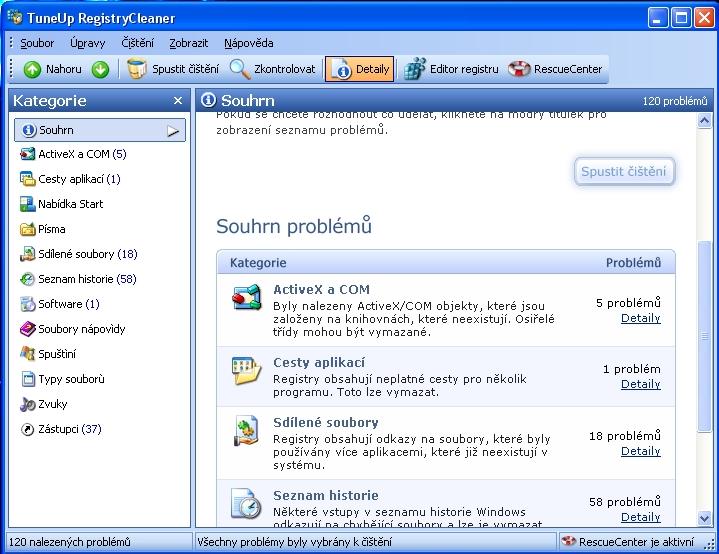
Task: Open Detaily link for Sdílené soubory
Action: tap(641, 451)
